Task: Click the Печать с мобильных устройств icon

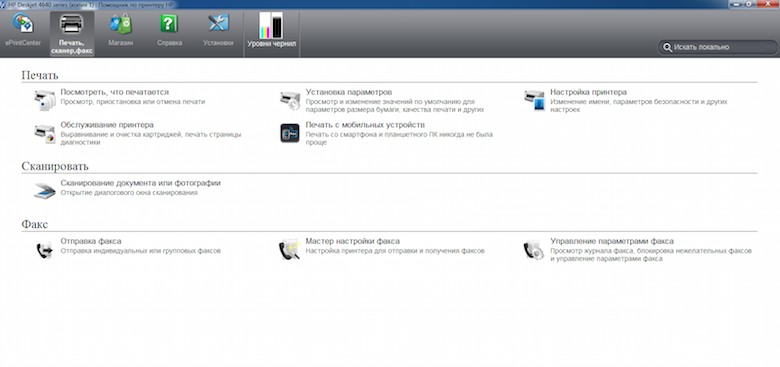Action: pyautogui.click(x=290, y=133)
